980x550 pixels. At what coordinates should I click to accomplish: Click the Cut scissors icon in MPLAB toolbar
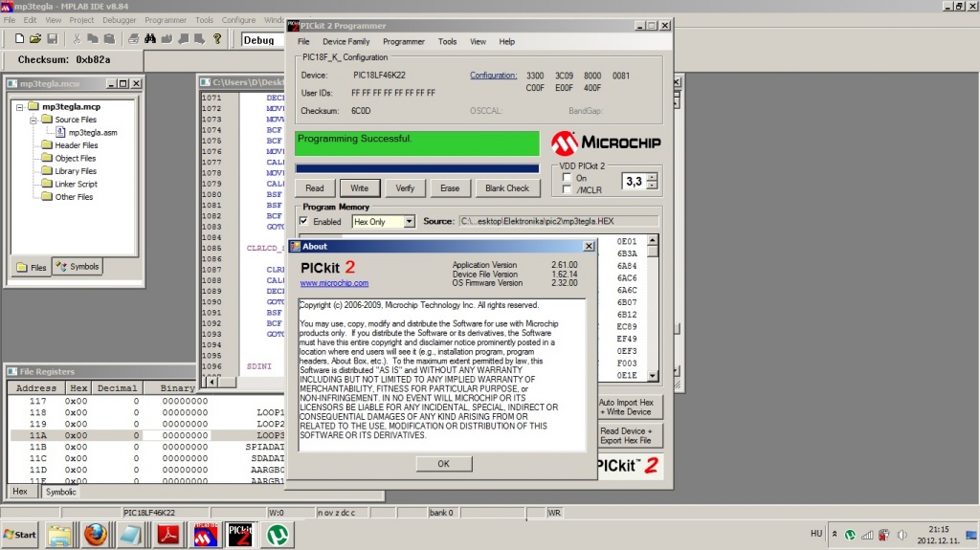(77, 39)
